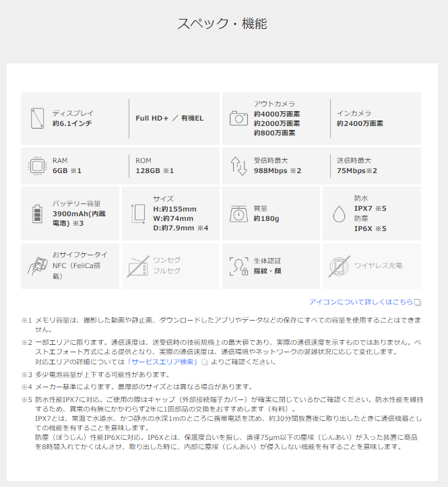The height and width of the screenshot is (487, 448).
Task: Click the crossed-out TV ワンセグ icon
Action: pos(138,267)
